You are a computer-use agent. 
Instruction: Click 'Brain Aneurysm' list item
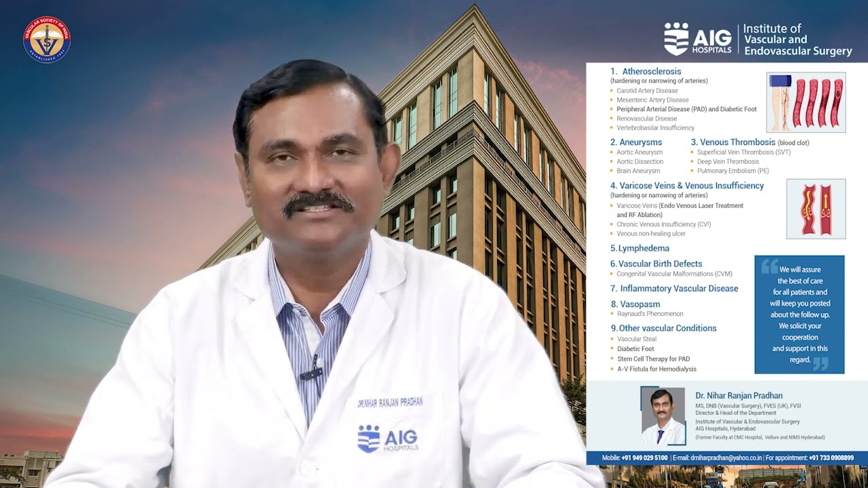click(x=638, y=171)
